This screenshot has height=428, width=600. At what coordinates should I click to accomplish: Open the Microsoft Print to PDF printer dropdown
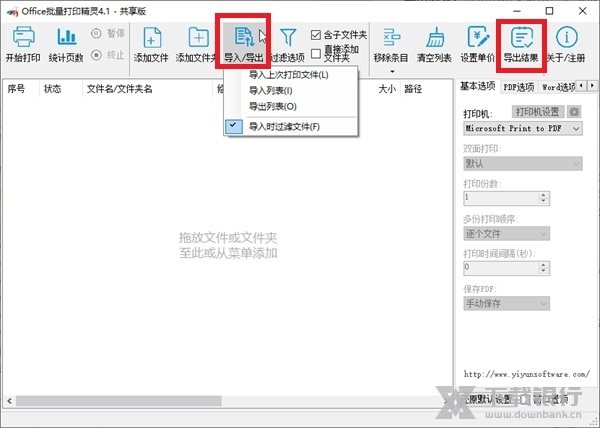[523, 129]
